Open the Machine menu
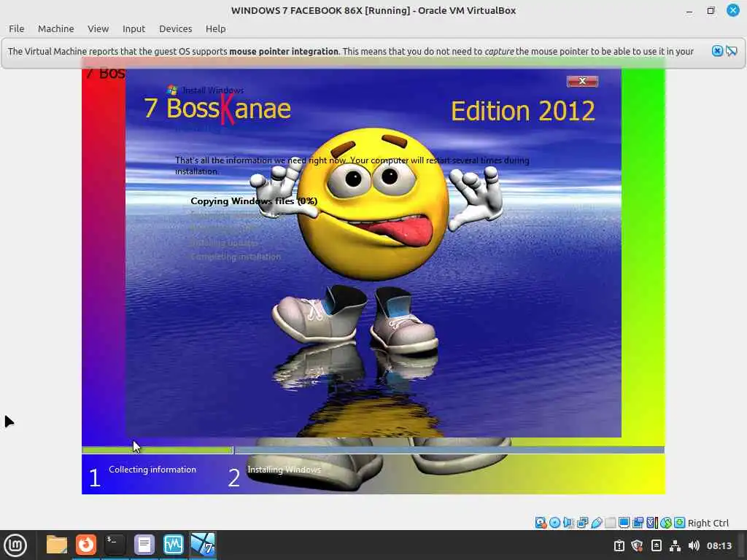 point(55,28)
